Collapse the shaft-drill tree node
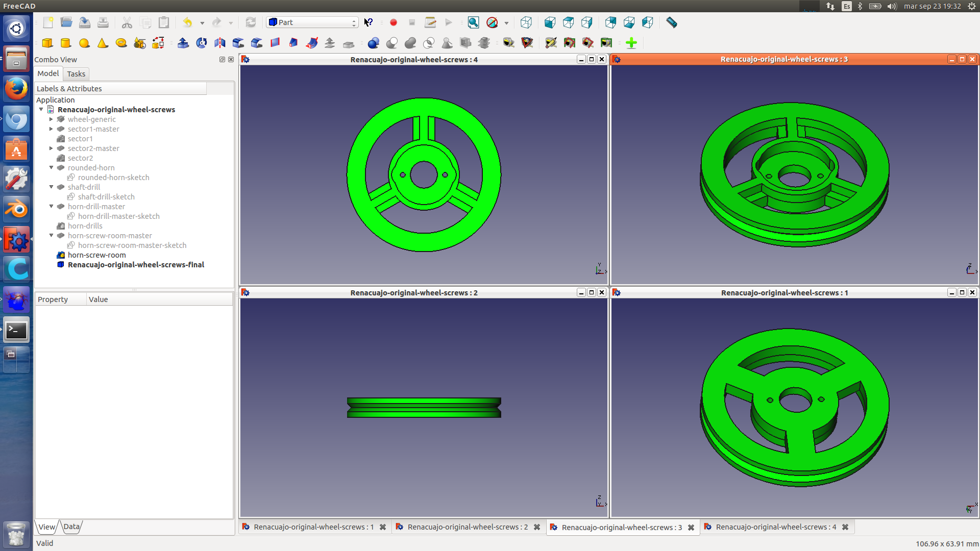The width and height of the screenshot is (980, 551). (x=51, y=187)
